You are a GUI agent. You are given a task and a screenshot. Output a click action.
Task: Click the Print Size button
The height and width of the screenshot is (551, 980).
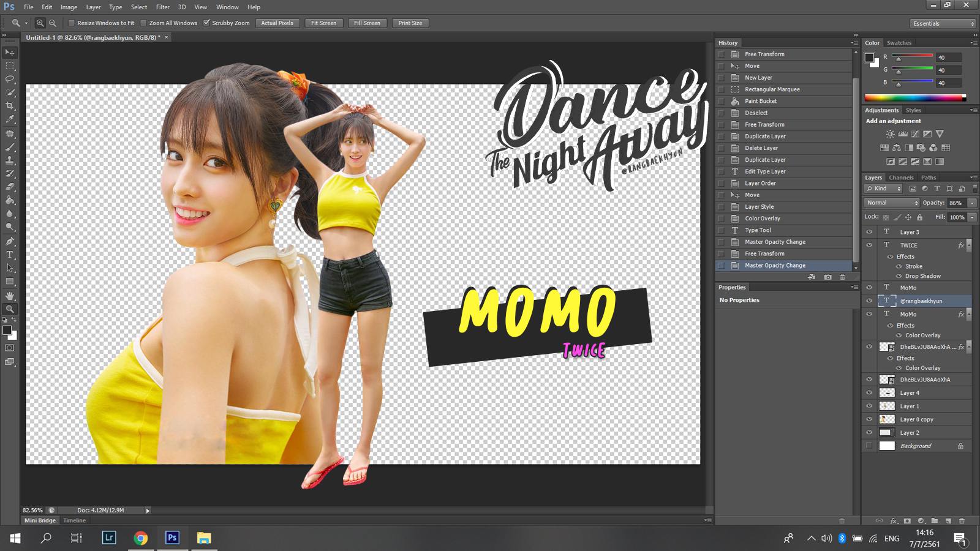click(410, 23)
